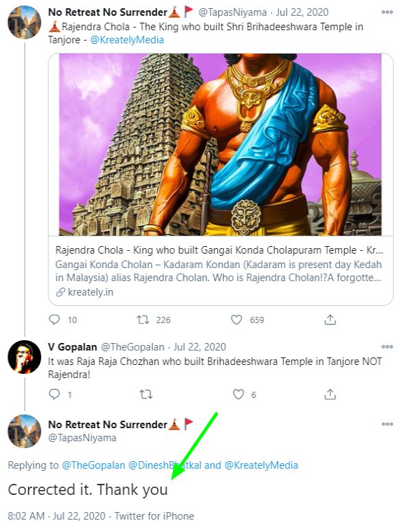
Task: Open @KreatelyMedia mention in first tweet
Action: click(x=127, y=40)
